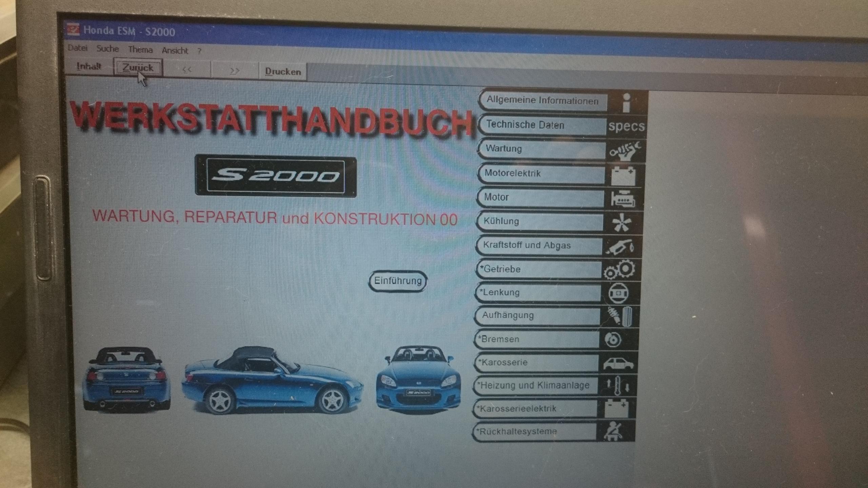Select the *Getriebe chapter button
Viewport: 868px width, 488px height.
(538, 269)
